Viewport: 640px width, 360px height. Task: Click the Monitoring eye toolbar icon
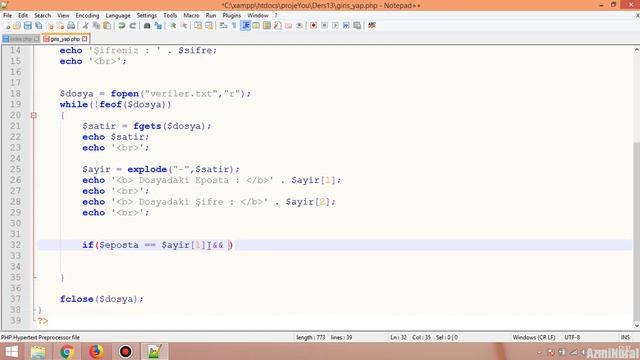299,26
